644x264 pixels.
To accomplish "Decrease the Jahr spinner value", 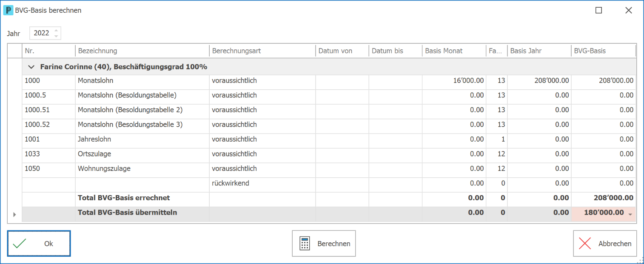I will (56, 36).
